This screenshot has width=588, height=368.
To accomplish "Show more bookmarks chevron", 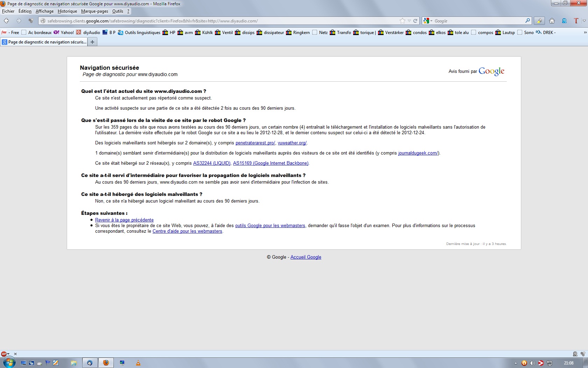I will coord(585,33).
